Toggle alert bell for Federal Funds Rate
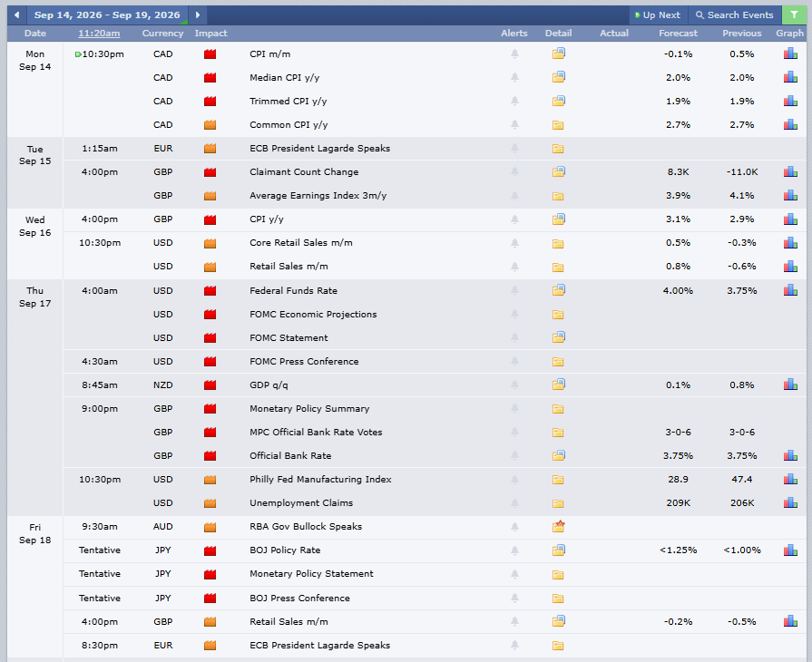812x662 pixels. tap(514, 290)
